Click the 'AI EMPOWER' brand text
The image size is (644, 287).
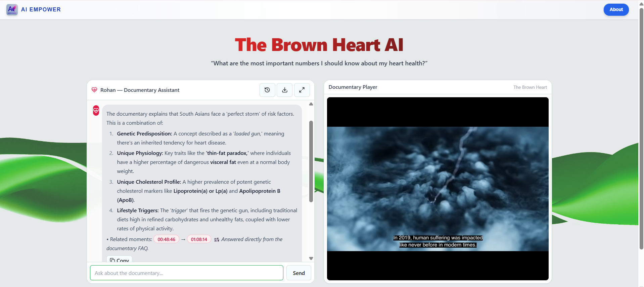click(41, 9)
